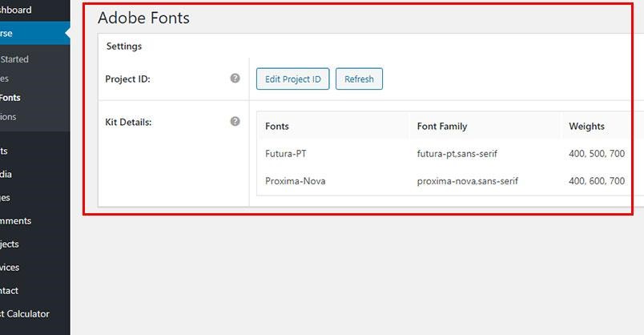The height and width of the screenshot is (335, 644).
Task: Open the Project ID help icon
Action: 235,78
